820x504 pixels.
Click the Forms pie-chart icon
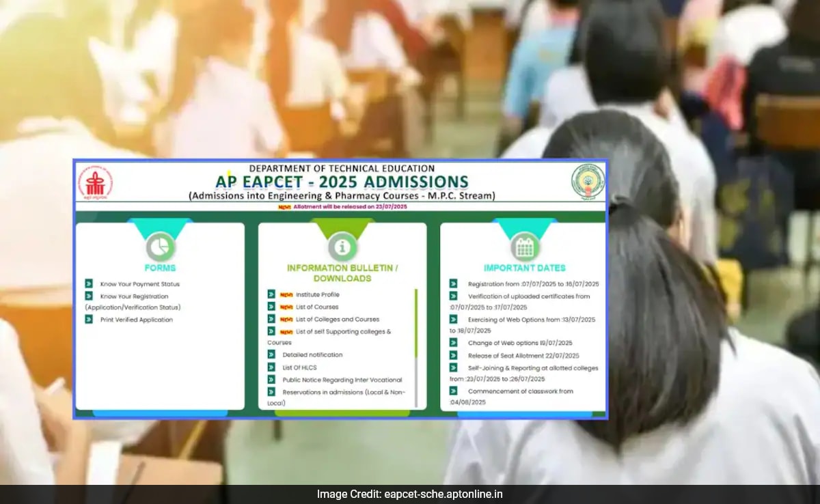click(x=160, y=246)
